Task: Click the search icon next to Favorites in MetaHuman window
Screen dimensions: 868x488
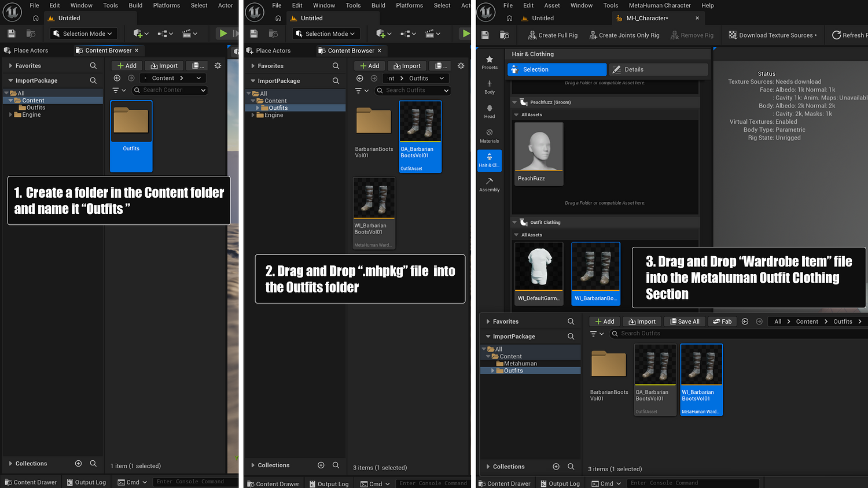Action: (571, 321)
